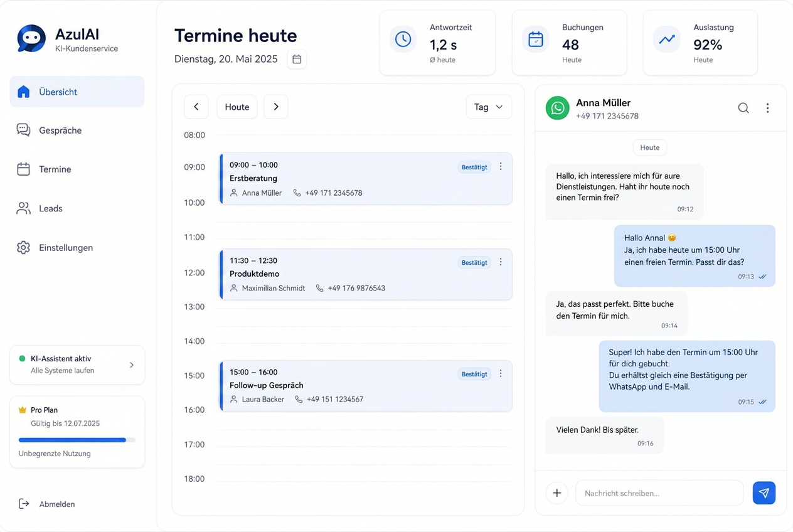Image resolution: width=793 pixels, height=532 pixels.
Task: Click the Buchungen calendar icon
Action: pos(536,39)
